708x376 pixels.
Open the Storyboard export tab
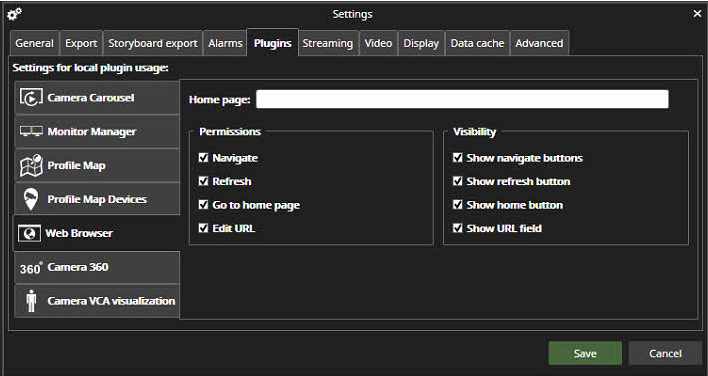pos(153,43)
